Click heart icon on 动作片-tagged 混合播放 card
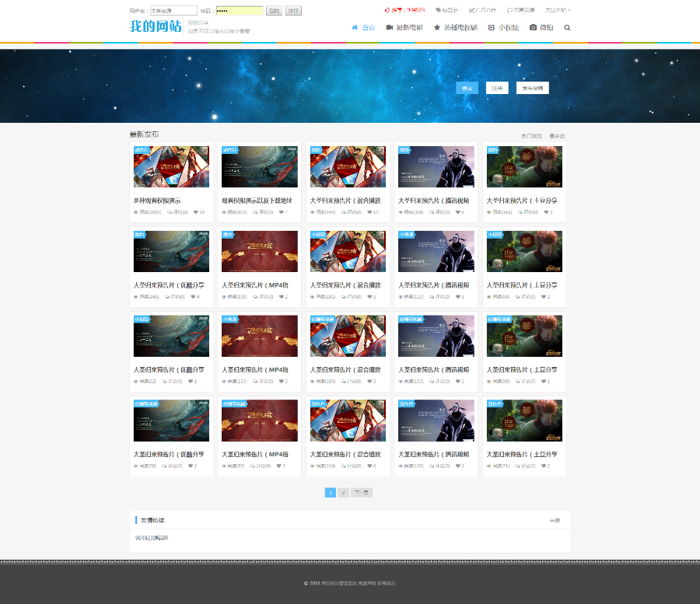700x604 pixels. [369, 466]
